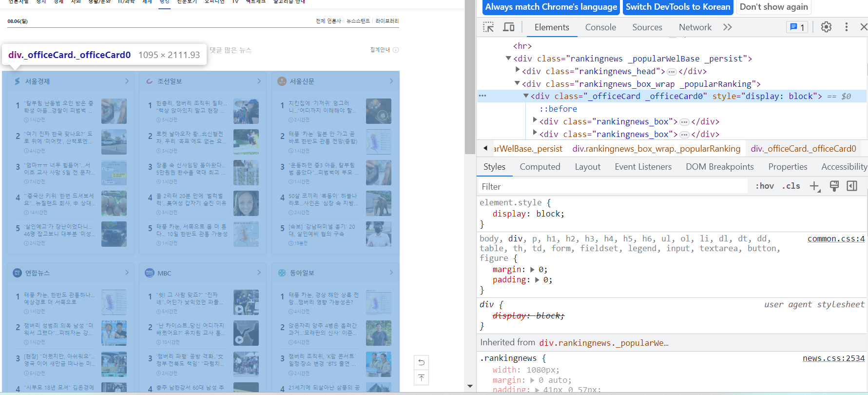Click Switch DevTools to Korean button

[x=678, y=7]
